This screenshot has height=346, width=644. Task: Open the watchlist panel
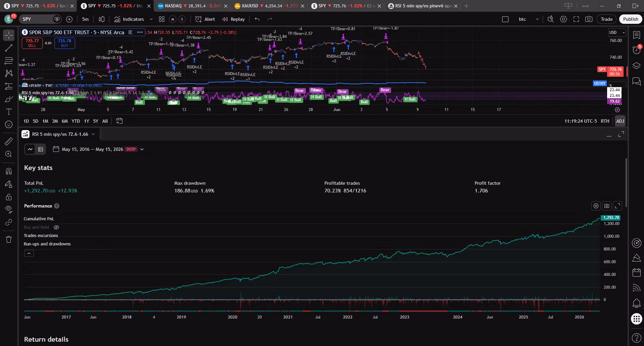pos(636,35)
